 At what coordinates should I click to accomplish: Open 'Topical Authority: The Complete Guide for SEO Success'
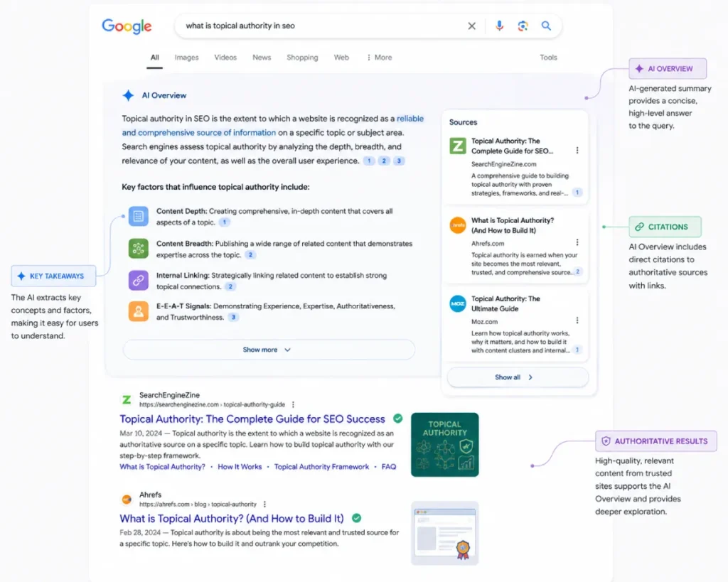[252, 419]
